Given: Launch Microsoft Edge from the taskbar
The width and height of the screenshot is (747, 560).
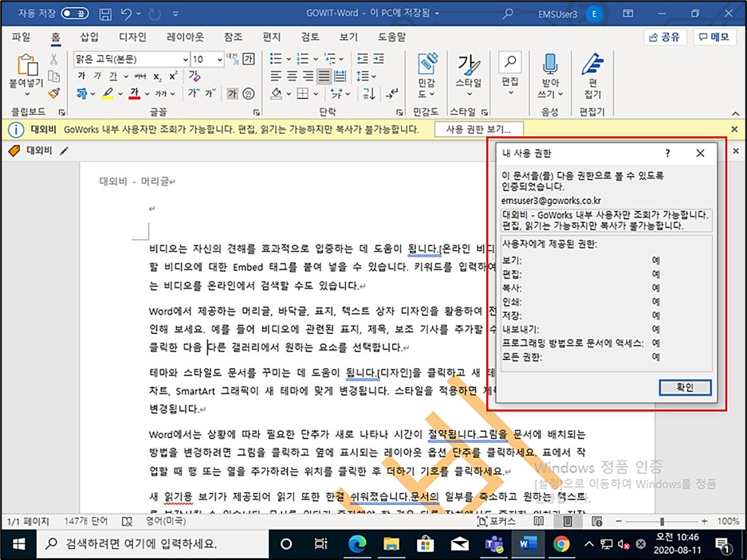Looking at the screenshot, I should (x=356, y=544).
